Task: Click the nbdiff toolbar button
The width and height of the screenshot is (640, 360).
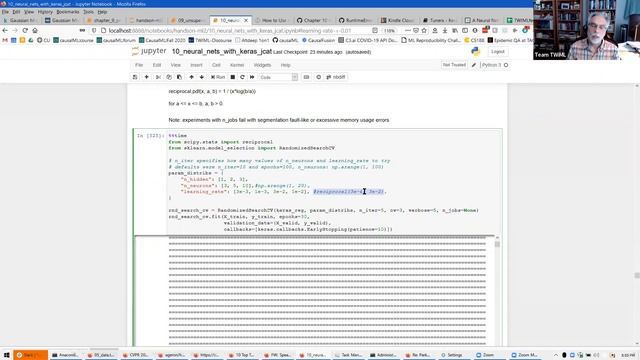Action: [336, 77]
